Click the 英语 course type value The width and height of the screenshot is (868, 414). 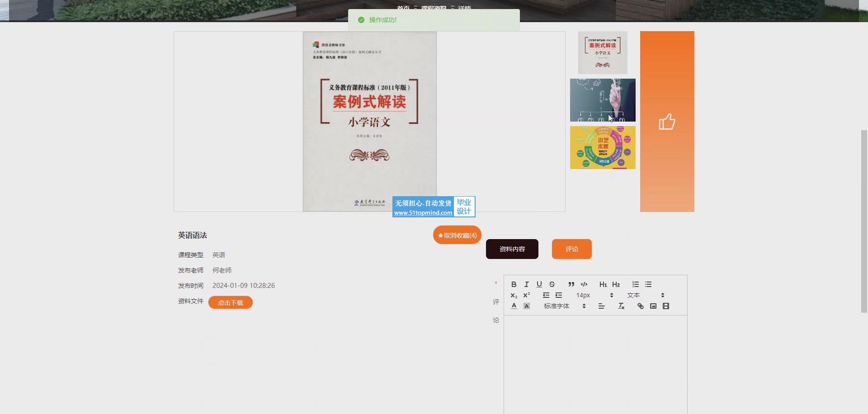coord(219,255)
